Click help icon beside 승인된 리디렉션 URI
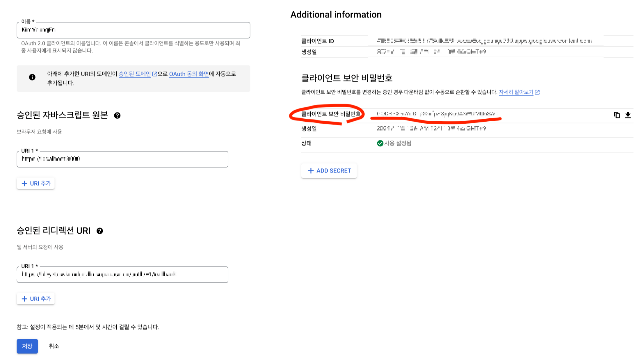This screenshot has height=363, width=644. point(100,231)
